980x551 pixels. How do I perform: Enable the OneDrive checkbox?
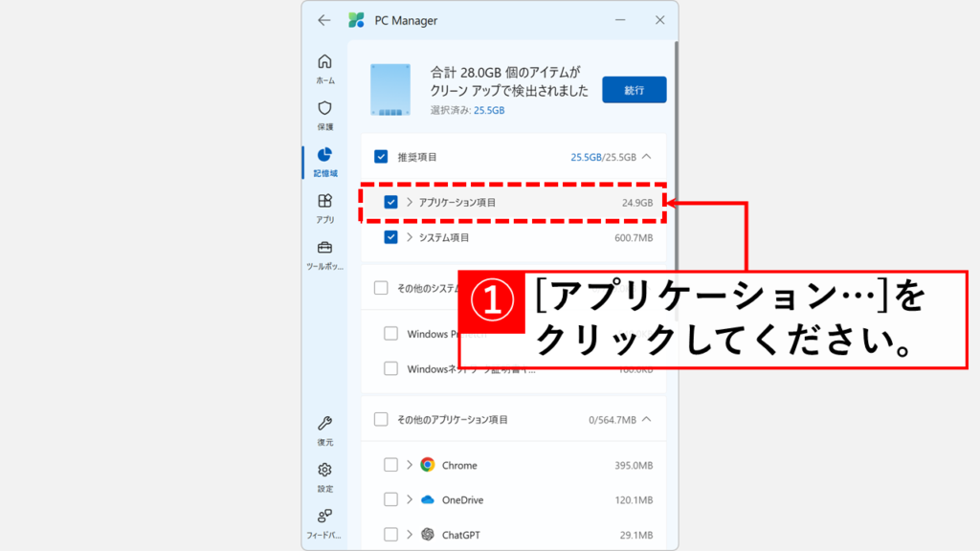pos(390,499)
